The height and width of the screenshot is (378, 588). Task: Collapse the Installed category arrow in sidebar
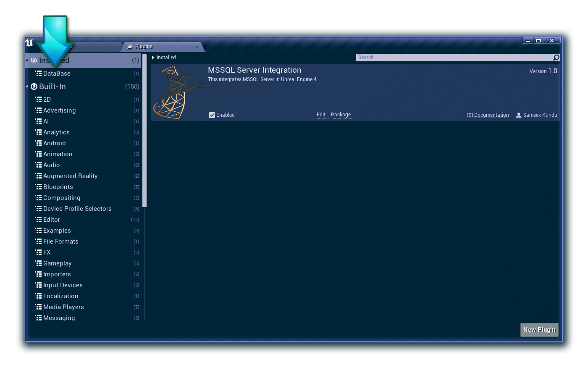pyautogui.click(x=27, y=60)
